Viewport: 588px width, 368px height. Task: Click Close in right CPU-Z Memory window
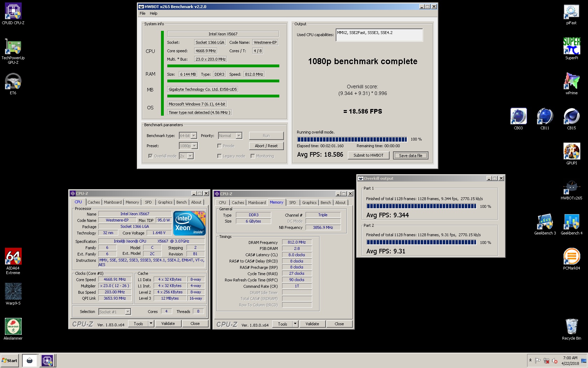point(339,324)
